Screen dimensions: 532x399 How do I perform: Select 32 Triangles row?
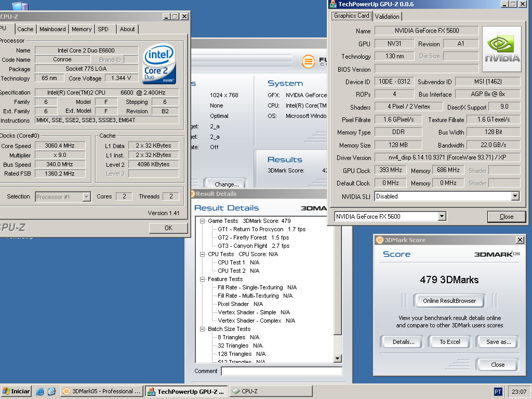(x=240, y=345)
